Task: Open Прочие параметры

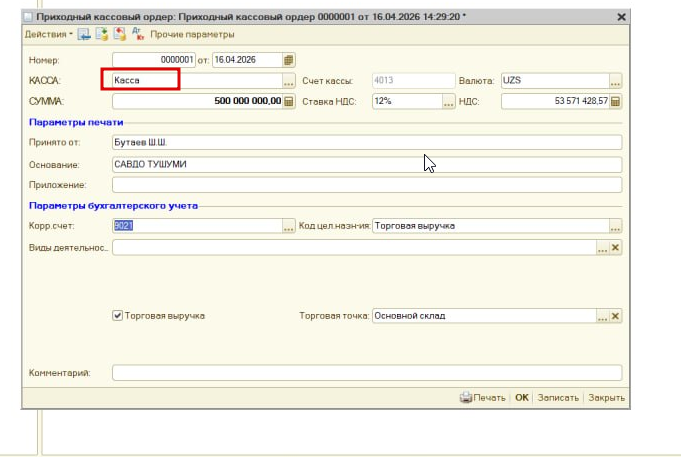Action: pyautogui.click(x=192, y=34)
